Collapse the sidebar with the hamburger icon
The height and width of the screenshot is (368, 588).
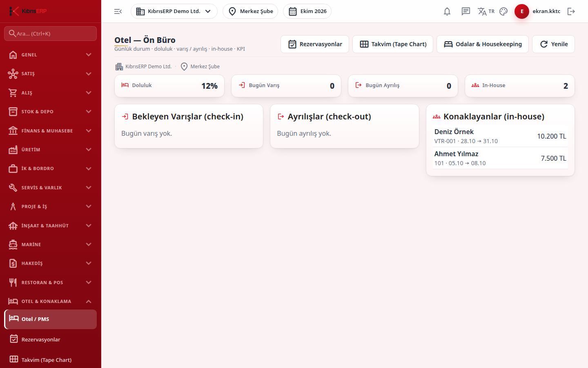tap(118, 11)
